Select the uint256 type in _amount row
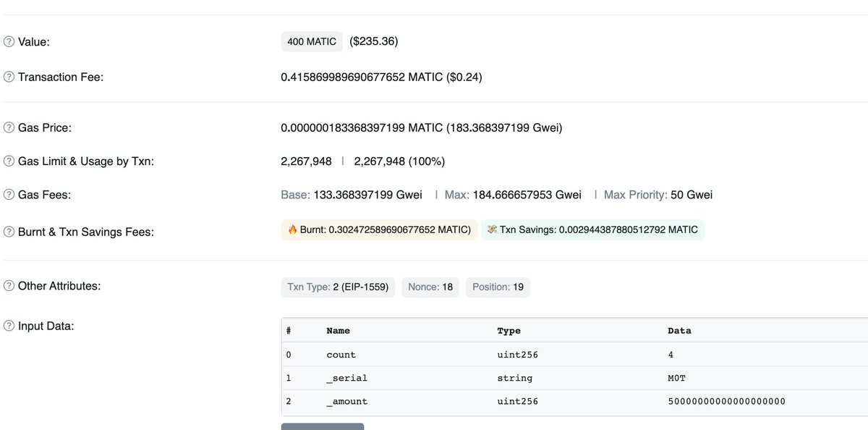868x430 pixels. (x=517, y=401)
